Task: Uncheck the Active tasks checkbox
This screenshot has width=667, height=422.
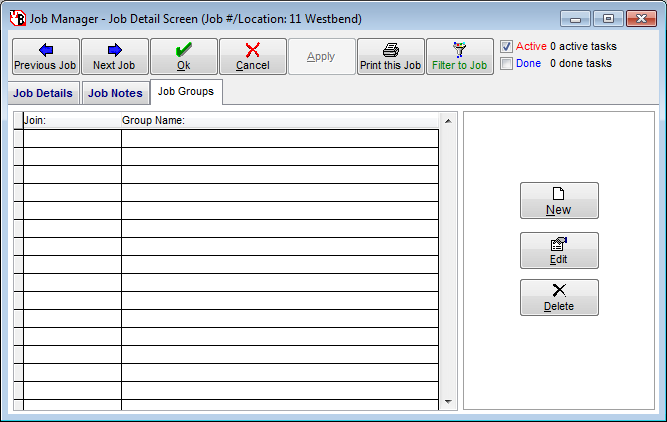Action: [x=507, y=46]
